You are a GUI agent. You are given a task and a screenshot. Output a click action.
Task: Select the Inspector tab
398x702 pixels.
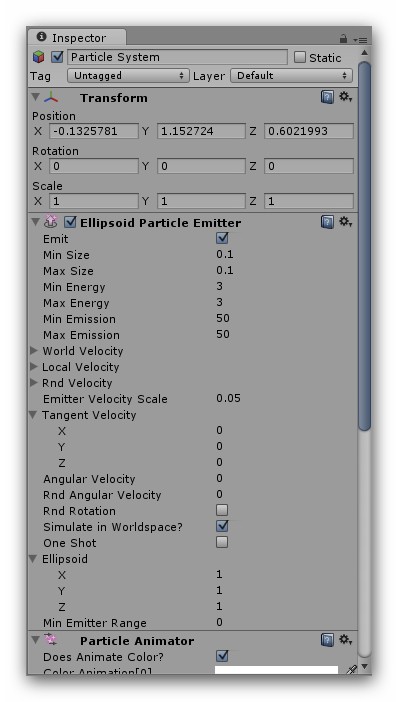click(x=77, y=38)
